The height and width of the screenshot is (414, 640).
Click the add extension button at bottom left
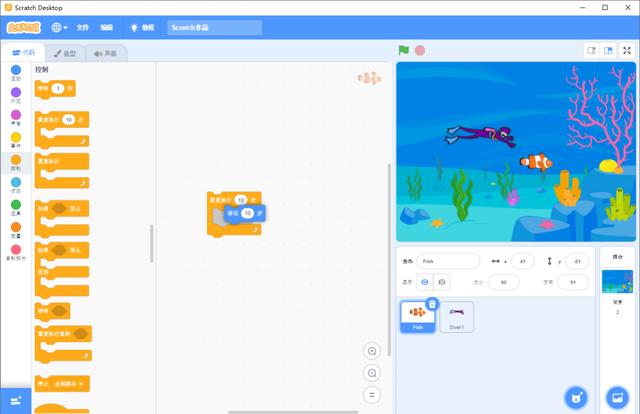(x=15, y=398)
